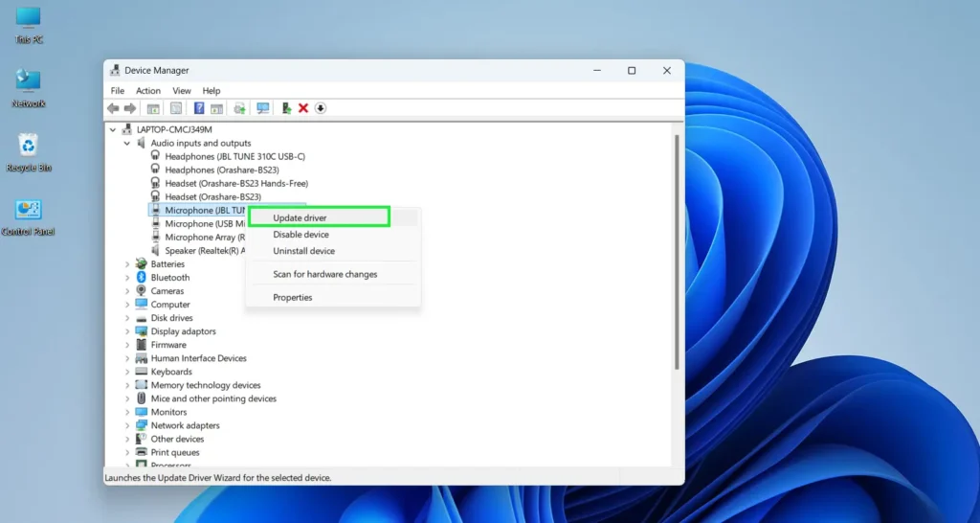Screen dimensions: 980x523
Task: Toggle the Show/Hide Console Tree toolbar icon
Action: 153,108
